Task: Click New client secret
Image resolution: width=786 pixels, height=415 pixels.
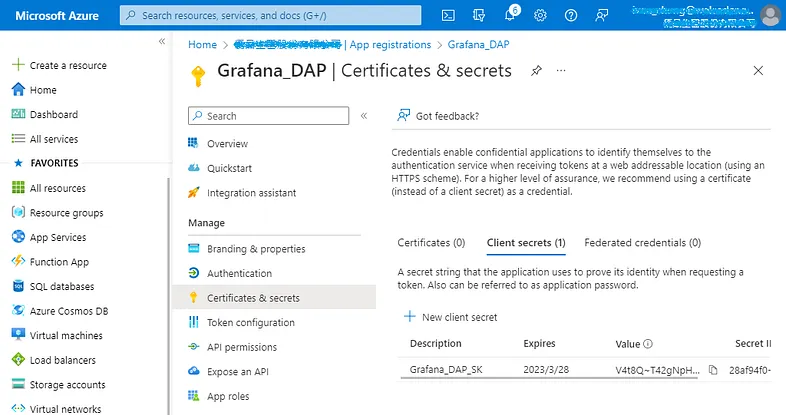Action: (450, 317)
